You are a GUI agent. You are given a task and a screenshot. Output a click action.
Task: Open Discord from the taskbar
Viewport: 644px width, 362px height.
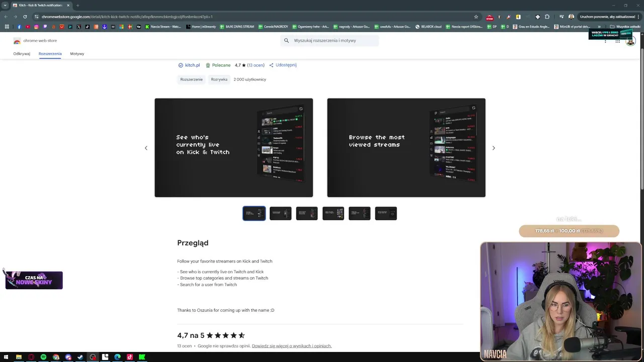[68, 357]
